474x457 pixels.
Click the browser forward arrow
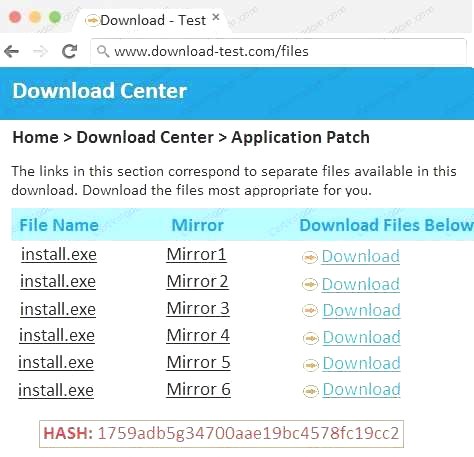[40, 51]
